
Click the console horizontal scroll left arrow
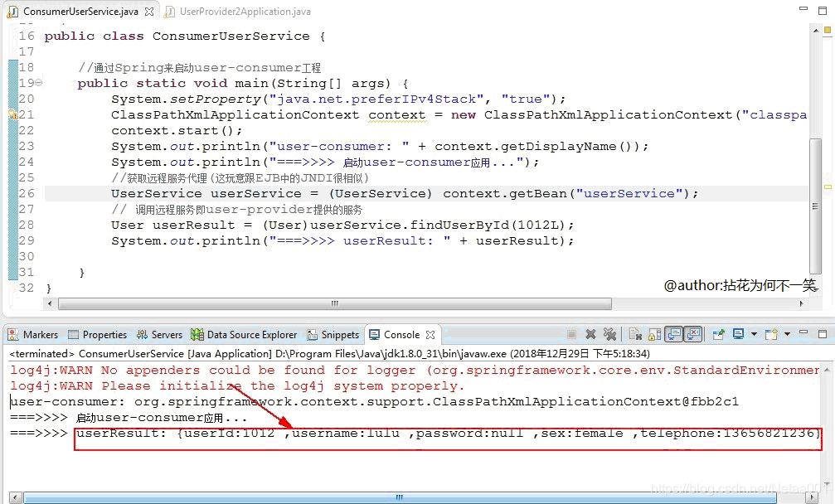click(16, 497)
